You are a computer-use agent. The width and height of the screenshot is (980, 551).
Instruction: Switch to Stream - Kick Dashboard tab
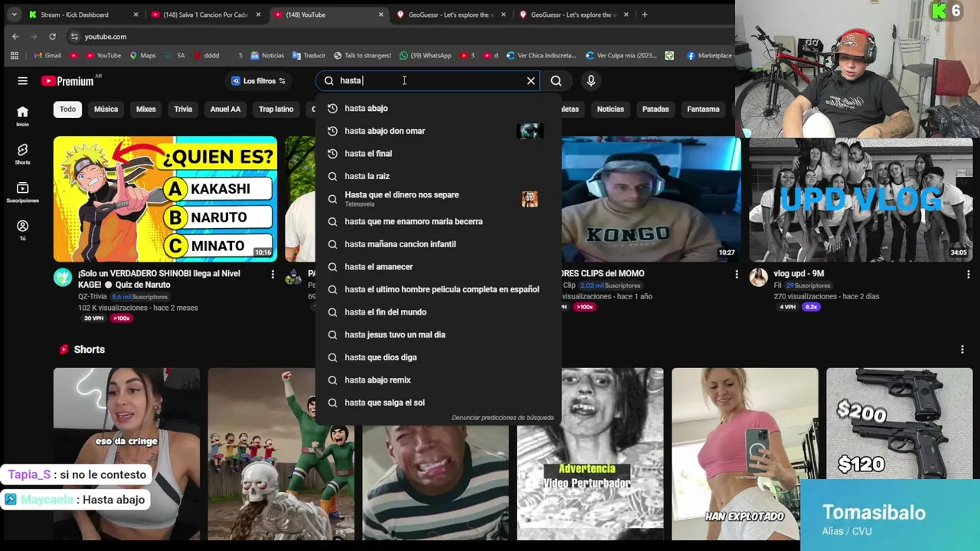point(83,15)
